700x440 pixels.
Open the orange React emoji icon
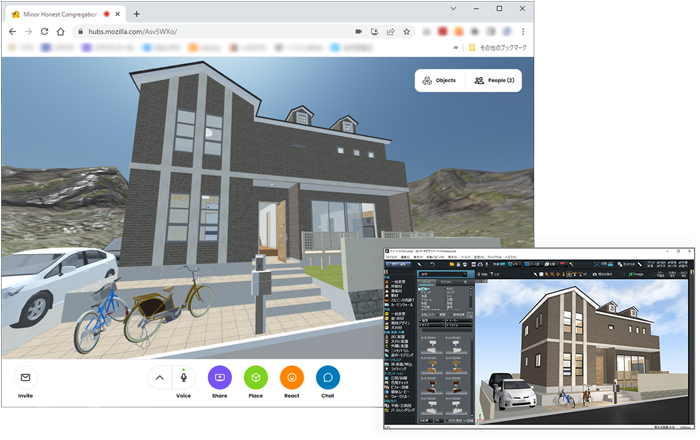(292, 378)
